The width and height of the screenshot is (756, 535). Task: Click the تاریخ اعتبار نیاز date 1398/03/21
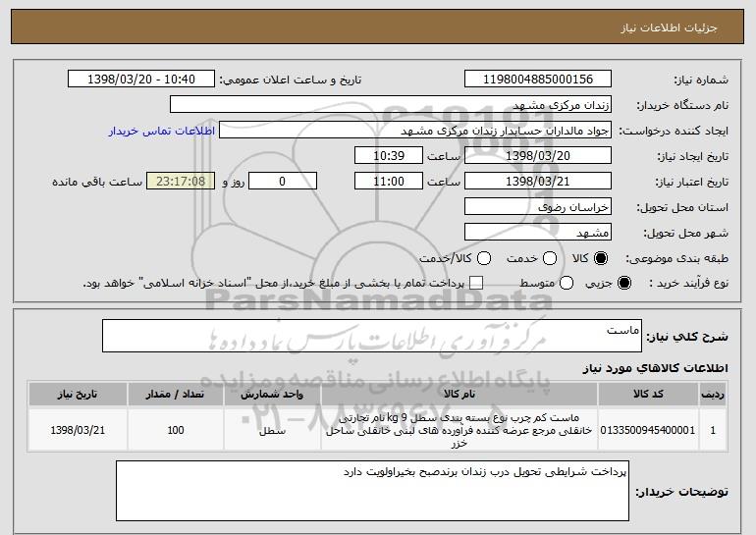538,182
